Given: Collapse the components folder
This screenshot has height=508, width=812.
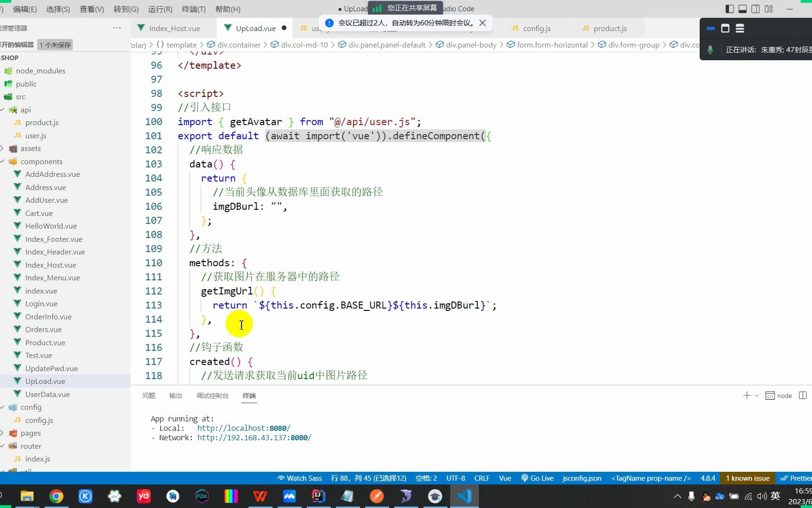Looking at the screenshot, I should point(41,161).
